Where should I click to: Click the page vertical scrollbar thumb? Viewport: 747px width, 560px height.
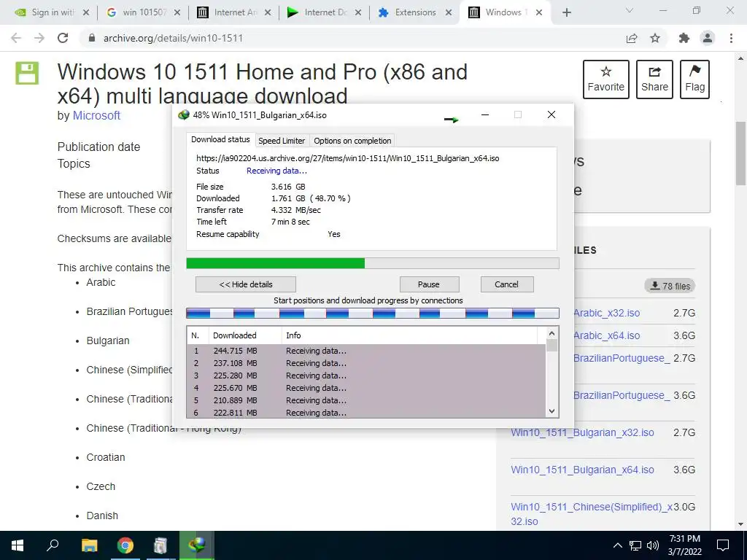[x=740, y=153]
